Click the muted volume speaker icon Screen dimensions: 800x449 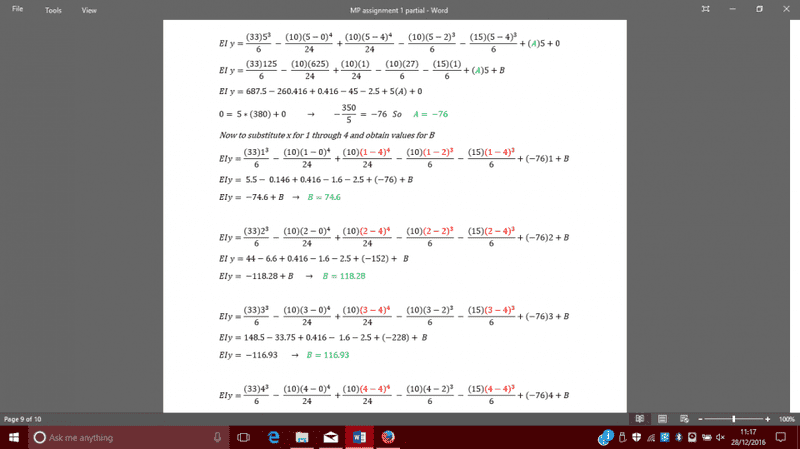[720, 437]
